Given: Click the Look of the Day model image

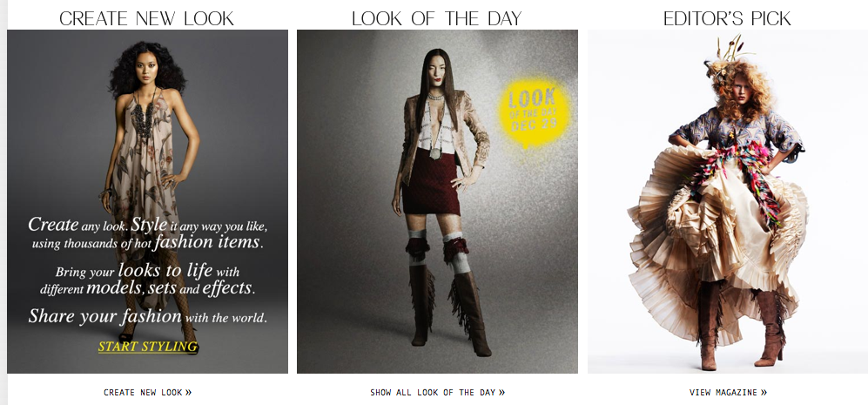Looking at the screenshot, I should pos(437,202).
